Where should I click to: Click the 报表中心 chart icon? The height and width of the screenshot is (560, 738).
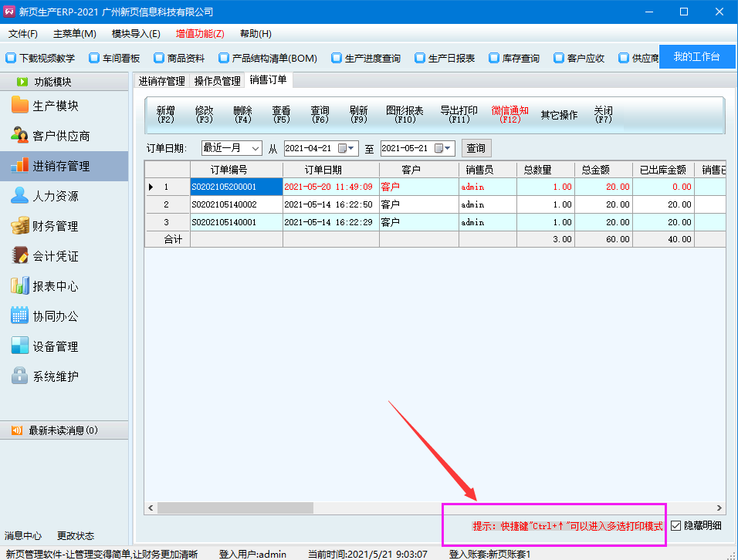(19, 286)
